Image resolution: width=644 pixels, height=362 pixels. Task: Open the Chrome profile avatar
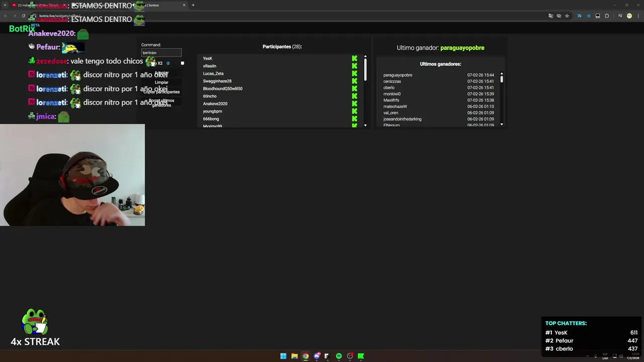629,16
